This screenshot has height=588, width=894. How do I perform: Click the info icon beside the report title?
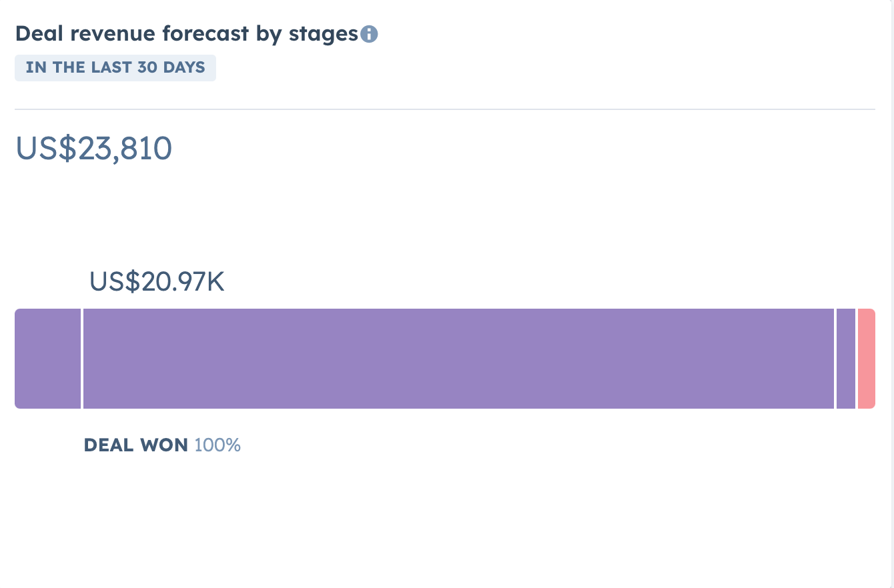(x=369, y=34)
